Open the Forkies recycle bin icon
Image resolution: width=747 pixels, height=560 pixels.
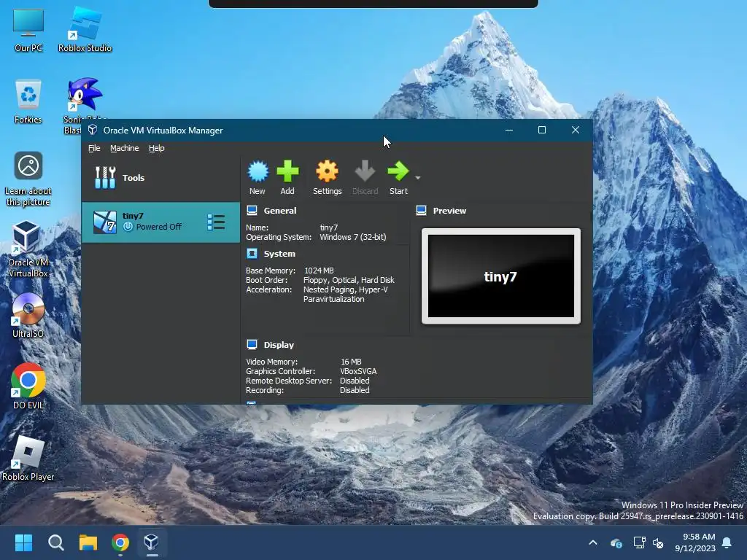[x=28, y=102]
